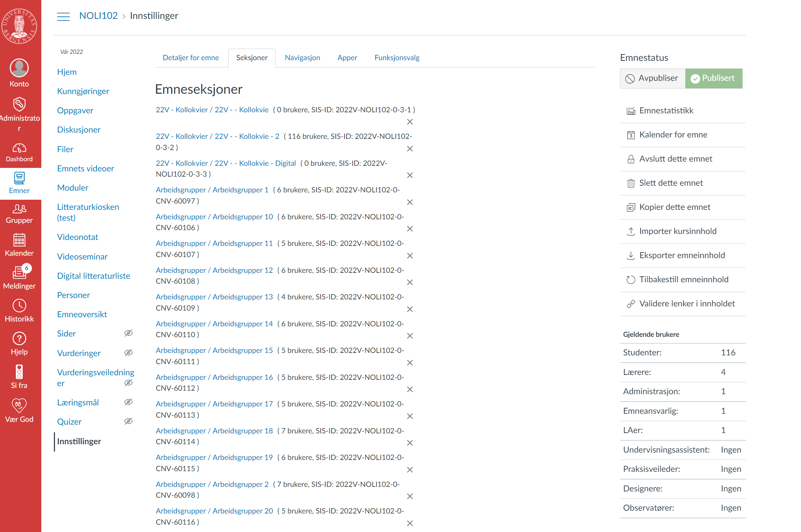
Task: Open Kalender icon in global navigation
Action: pos(19,240)
